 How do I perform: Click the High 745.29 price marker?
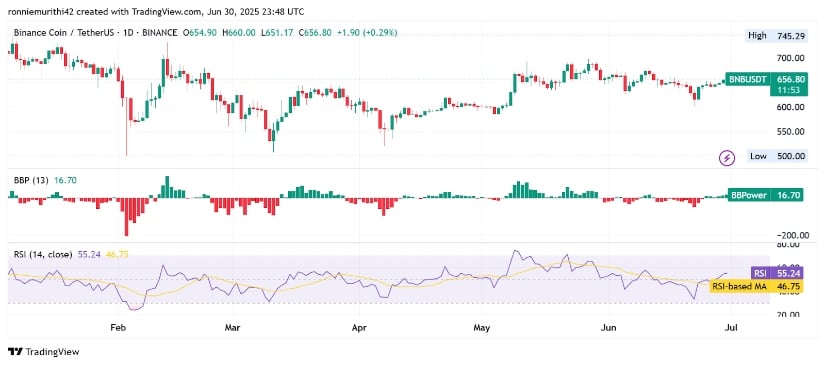[x=777, y=36]
